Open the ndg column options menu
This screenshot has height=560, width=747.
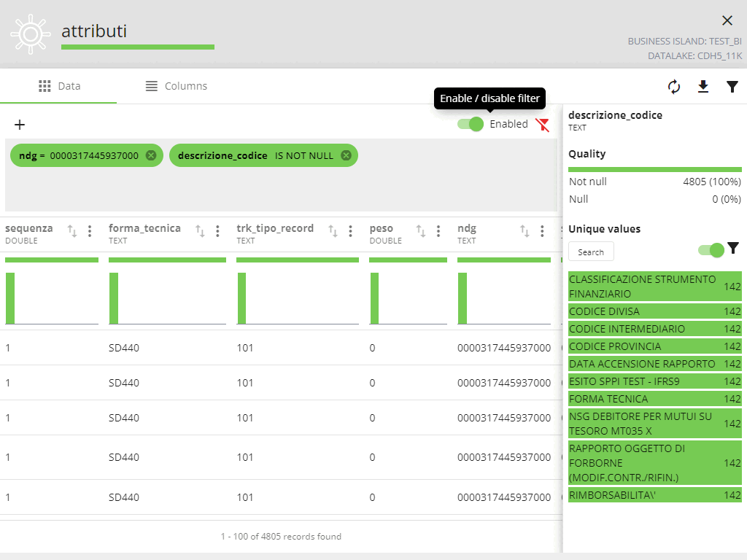542,231
